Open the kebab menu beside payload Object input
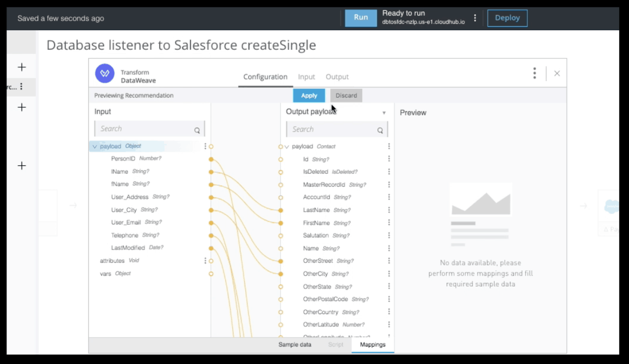629x364 pixels. point(205,145)
